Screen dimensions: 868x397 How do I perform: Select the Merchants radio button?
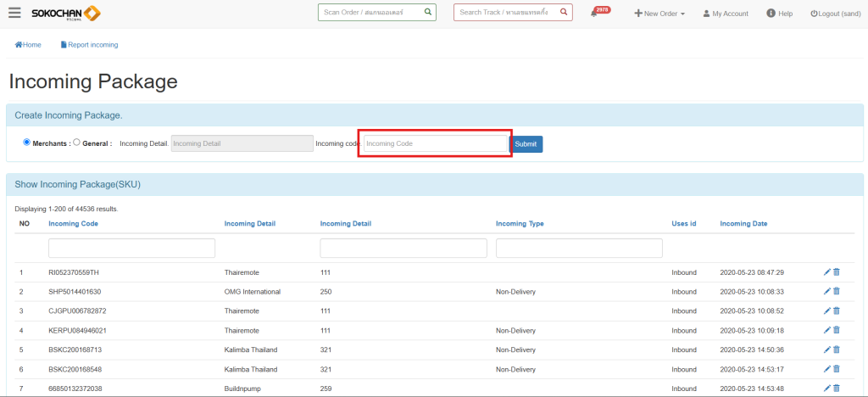[x=26, y=143]
